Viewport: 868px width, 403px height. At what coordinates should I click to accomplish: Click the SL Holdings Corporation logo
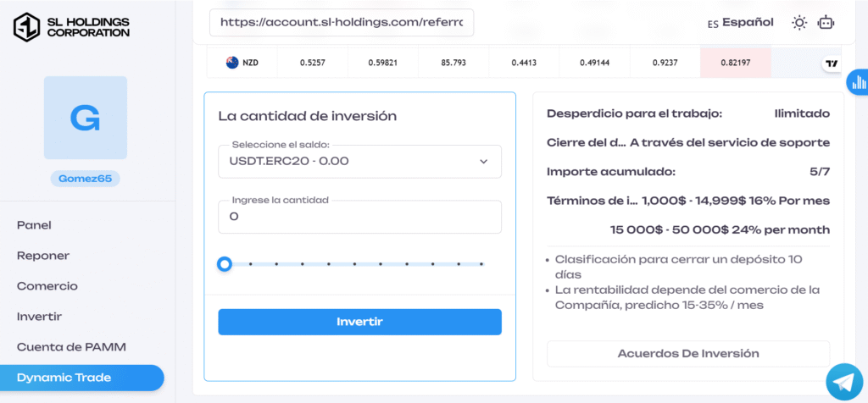[x=71, y=27]
